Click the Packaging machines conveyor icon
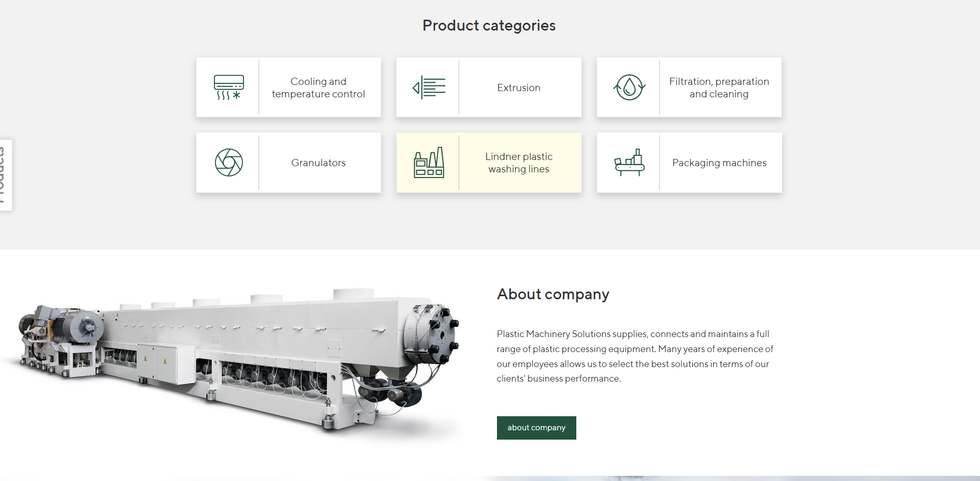Screen dimensions: 980x481 coord(629,163)
